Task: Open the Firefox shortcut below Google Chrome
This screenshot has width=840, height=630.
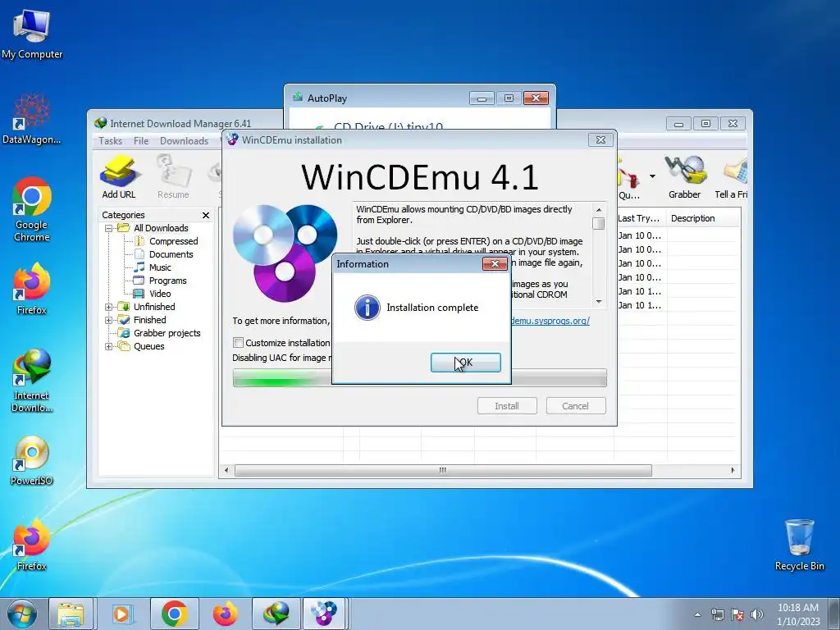Action: tap(32, 288)
